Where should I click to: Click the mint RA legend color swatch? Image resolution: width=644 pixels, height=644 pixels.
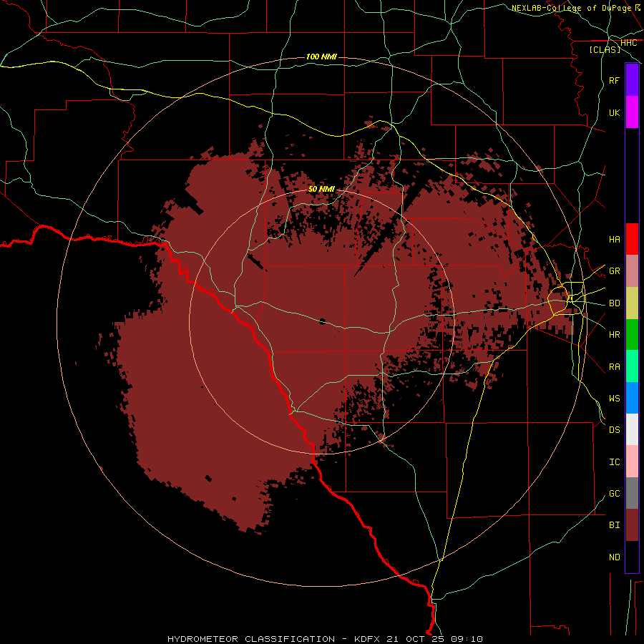pos(632,366)
